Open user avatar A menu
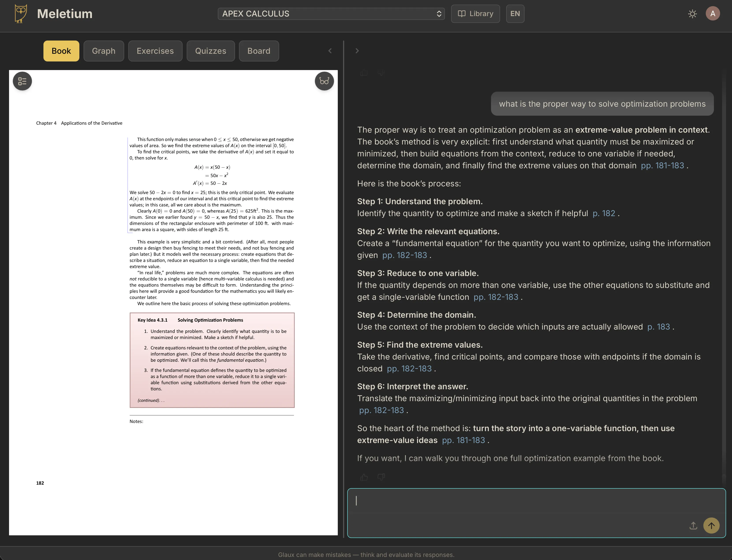 pos(713,14)
